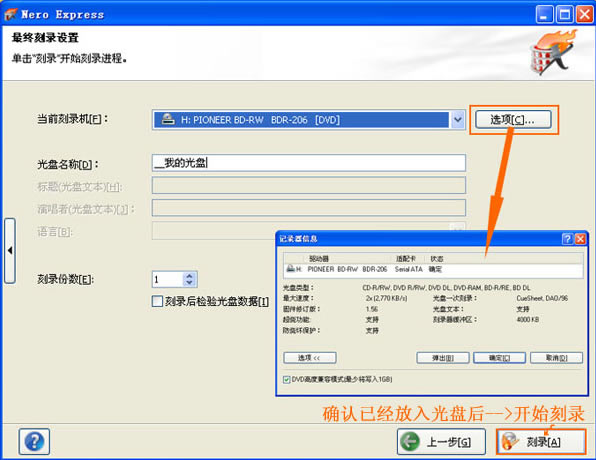Click the Nero Express title bar icon

[x=11, y=14]
